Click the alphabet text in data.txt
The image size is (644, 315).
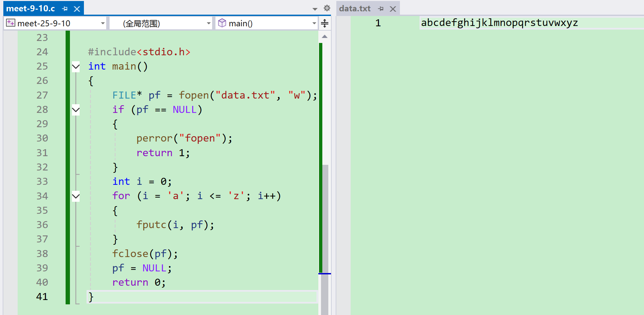coord(499,23)
